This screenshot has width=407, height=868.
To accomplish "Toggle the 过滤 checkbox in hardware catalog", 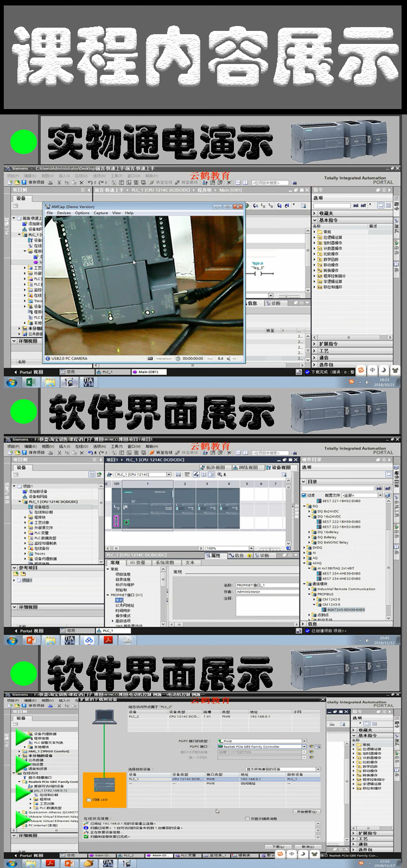I will click(304, 495).
